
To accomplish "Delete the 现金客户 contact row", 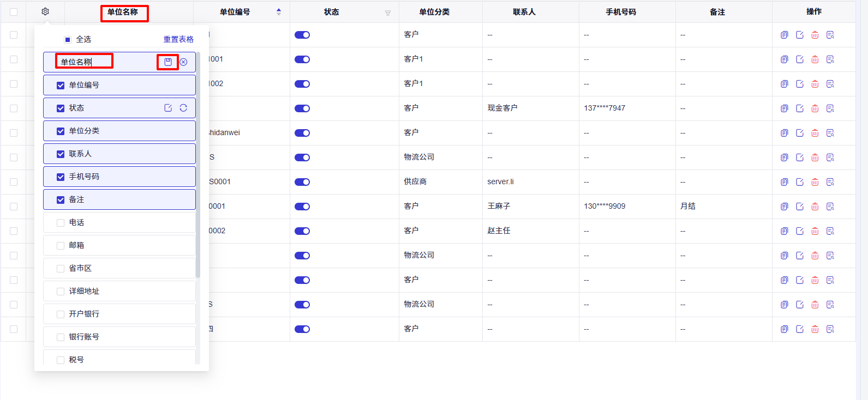I will click(x=815, y=108).
